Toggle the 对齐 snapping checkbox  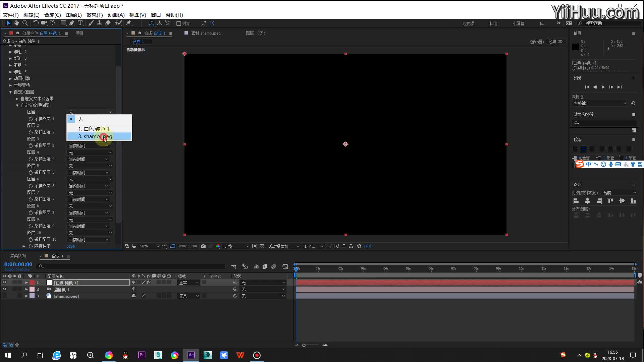pyautogui.click(x=179, y=23)
